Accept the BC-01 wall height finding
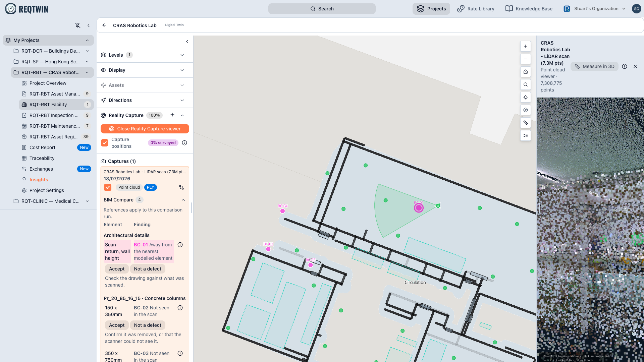Image resolution: width=644 pixels, height=362 pixels. coord(117,269)
